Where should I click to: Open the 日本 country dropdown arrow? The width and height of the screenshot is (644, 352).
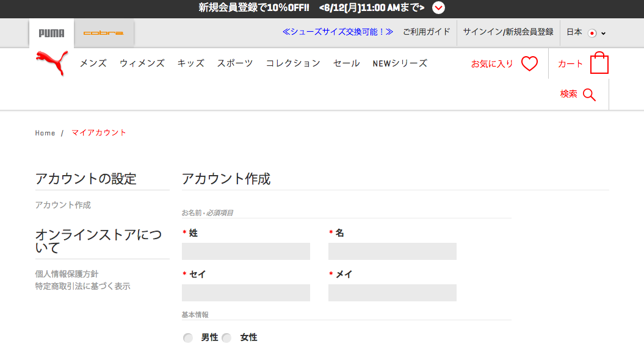tap(603, 34)
